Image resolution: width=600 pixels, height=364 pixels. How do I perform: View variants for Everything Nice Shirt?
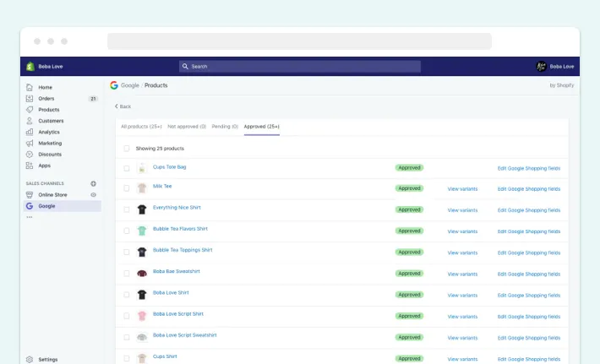pyautogui.click(x=462, y=210)
